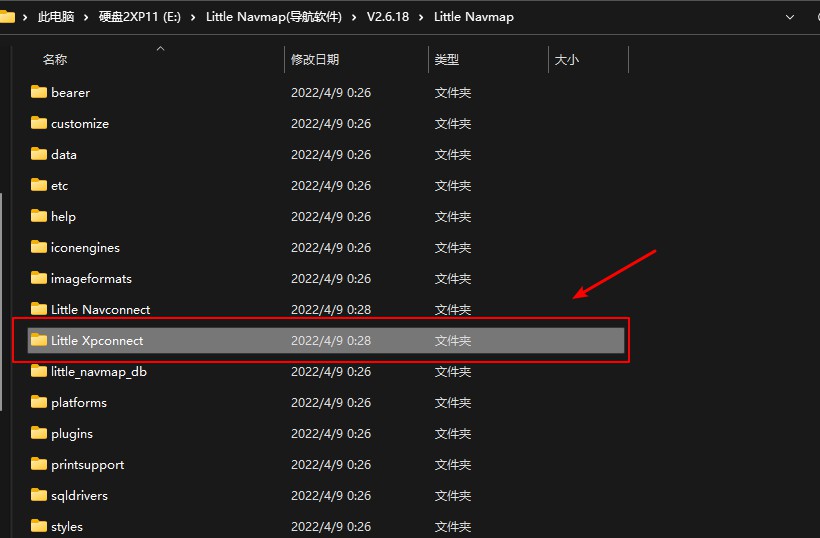
Task: Select the little_navmap_db folder name
Action: (x=99, y=372)
